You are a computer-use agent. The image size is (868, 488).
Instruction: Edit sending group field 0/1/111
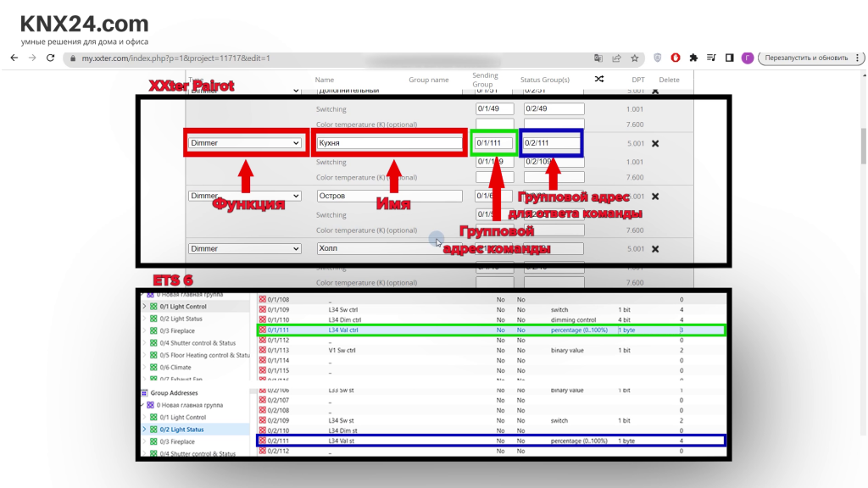[x=494, y=142]
